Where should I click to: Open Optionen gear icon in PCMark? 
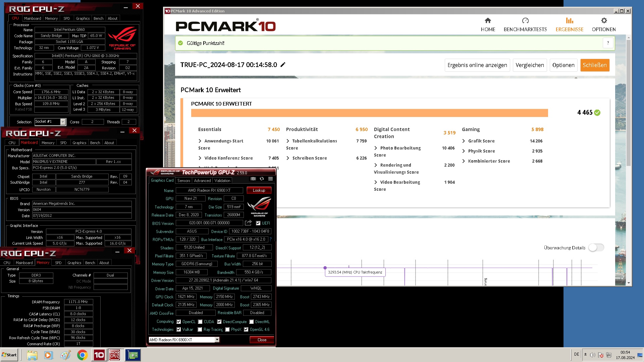tap(604, 20)
